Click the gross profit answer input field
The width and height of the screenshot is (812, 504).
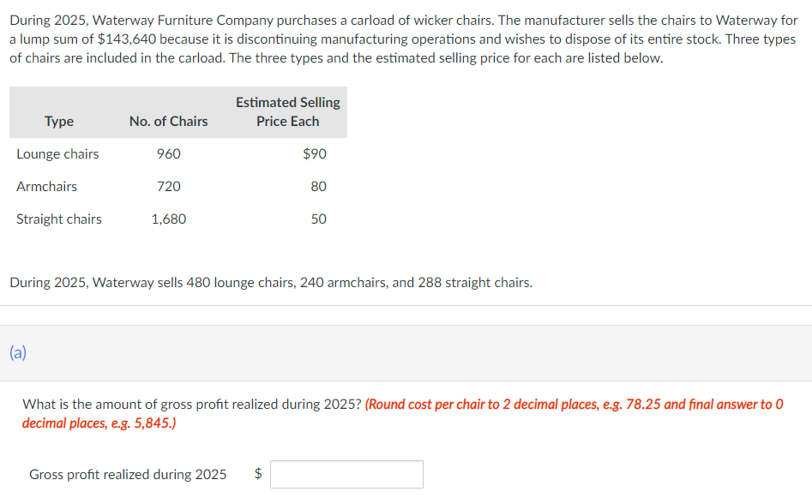(346, 474)
